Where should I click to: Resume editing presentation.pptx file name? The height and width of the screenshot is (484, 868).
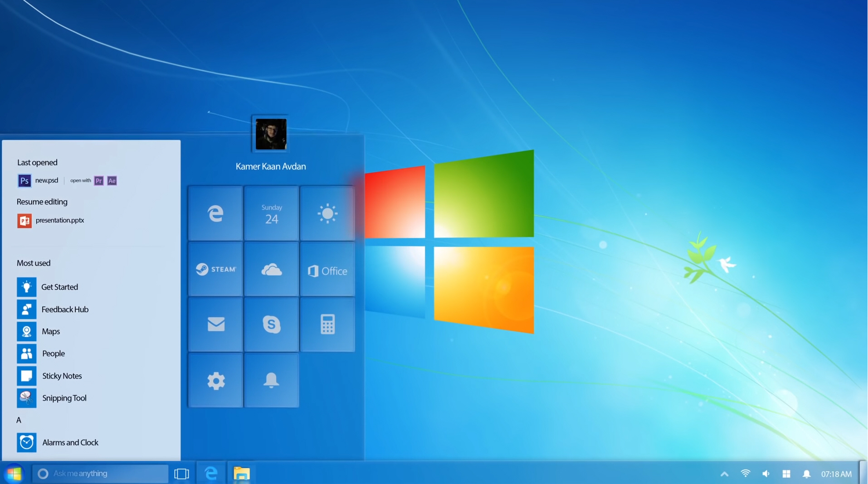(x=60, y=220)
